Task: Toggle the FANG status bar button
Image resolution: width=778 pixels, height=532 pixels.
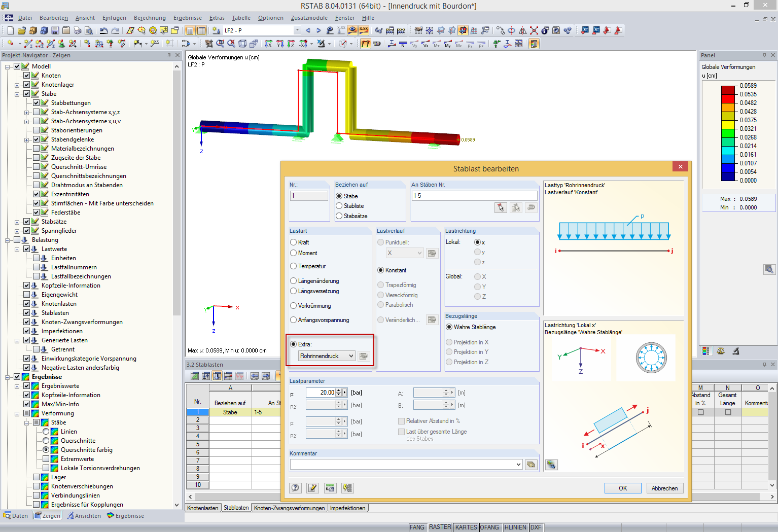Action: coord(417,527)
